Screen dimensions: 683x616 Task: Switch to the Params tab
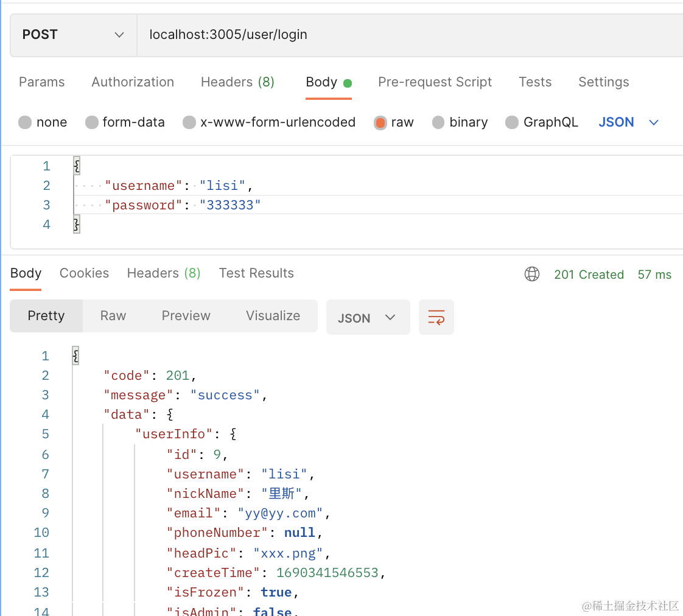41,82
